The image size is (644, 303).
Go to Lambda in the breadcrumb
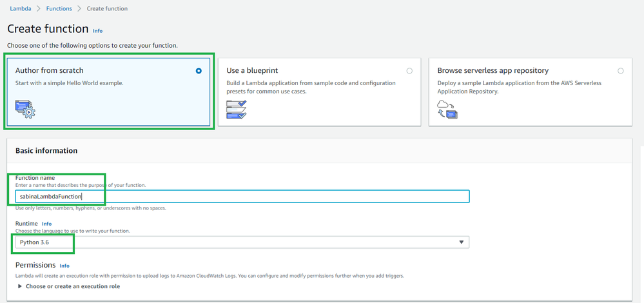21,8
